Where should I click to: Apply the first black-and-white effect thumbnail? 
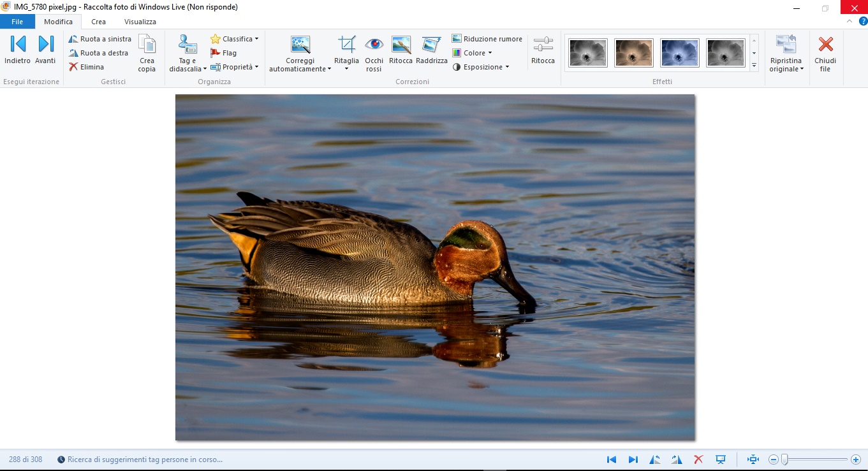[589, 53]
